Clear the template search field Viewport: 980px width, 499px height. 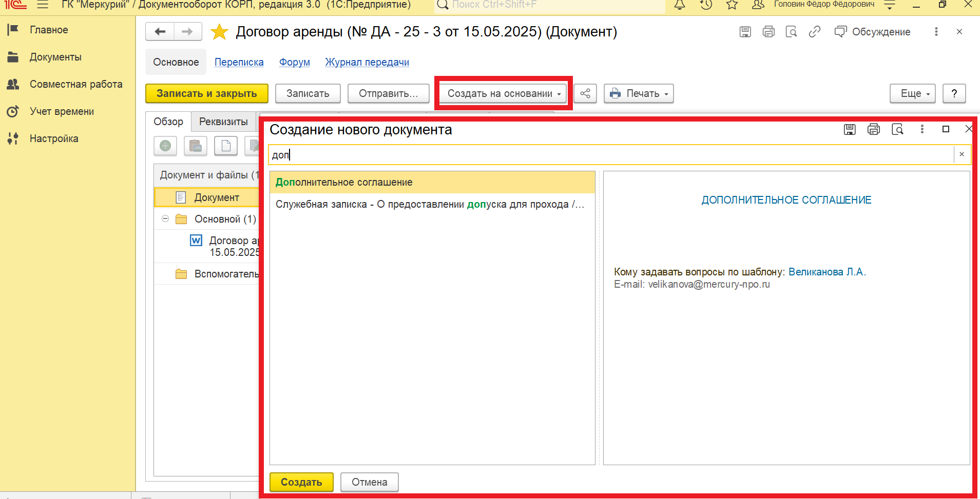click(x=962, y=154)
